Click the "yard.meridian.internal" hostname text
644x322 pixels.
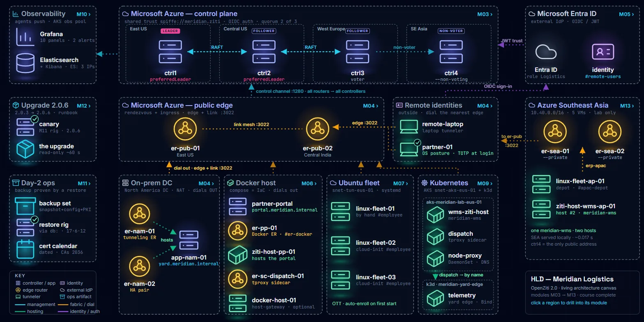pos(189,264)
